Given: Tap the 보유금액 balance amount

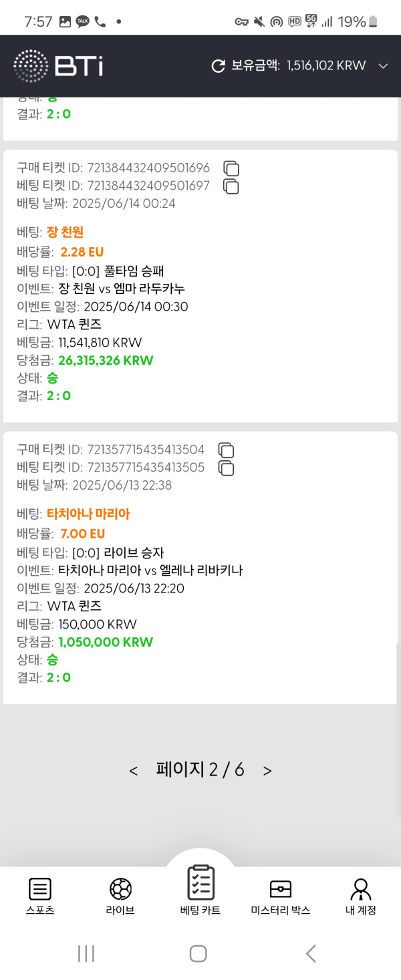Looking at the screenshot, I should [x=326, y=65].
